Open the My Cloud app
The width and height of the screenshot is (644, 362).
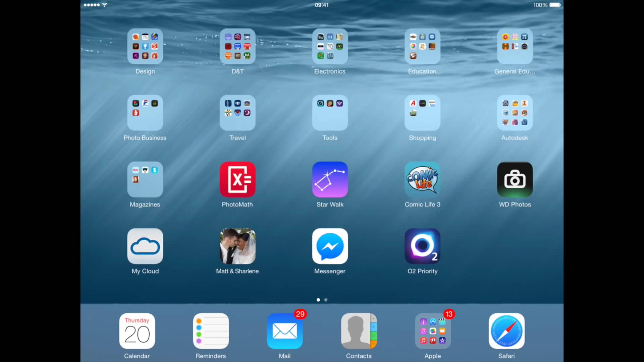(145, 246)
